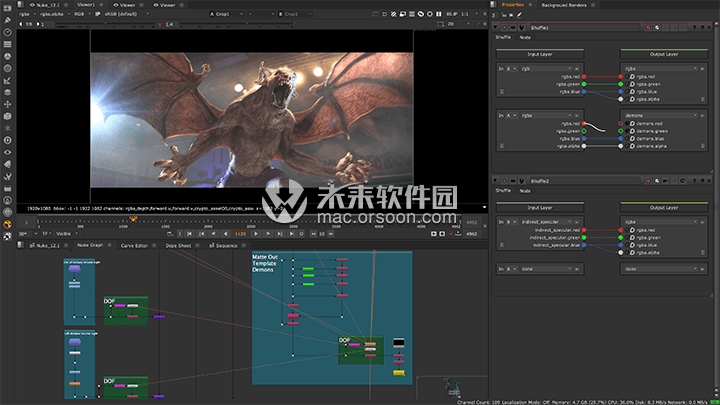Screen dimensions: 720x405
Task: Open the none output layer dropdown in Shuffle2
Action: click(661, 269)
